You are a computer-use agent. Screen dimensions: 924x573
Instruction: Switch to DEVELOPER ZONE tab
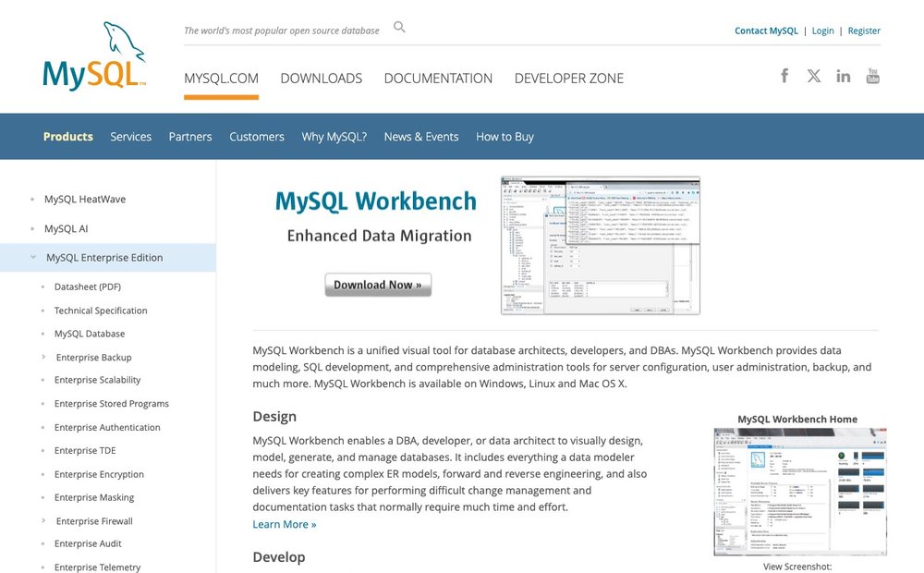click(568, 79)
